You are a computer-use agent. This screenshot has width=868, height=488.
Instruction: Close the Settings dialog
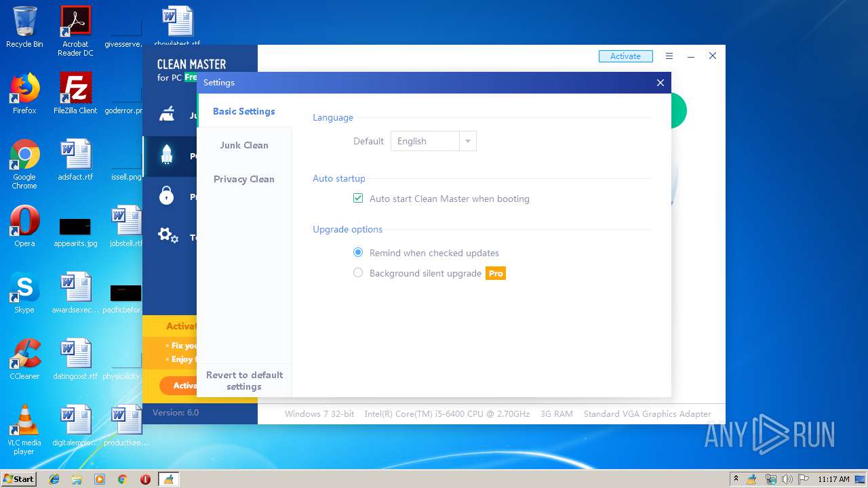660,83
